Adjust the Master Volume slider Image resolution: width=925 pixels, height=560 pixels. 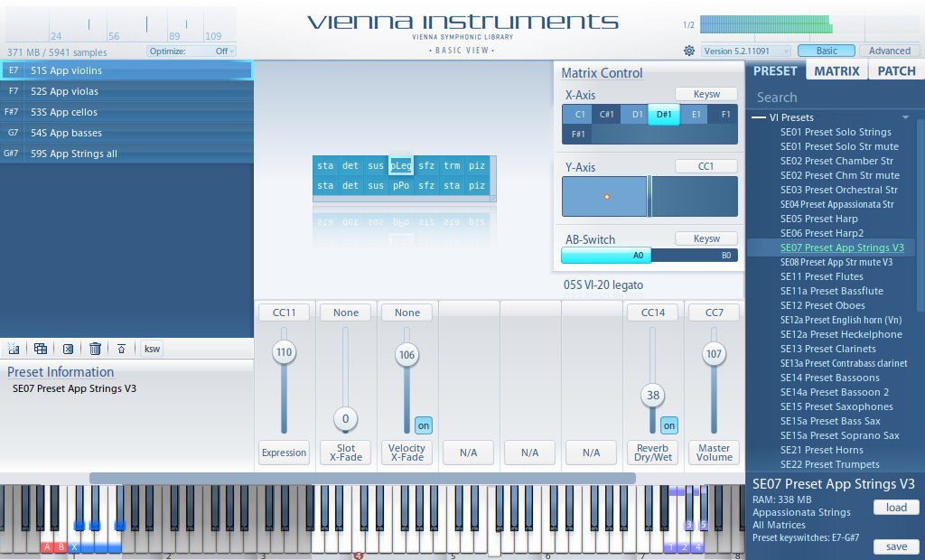tap(714, 355)
